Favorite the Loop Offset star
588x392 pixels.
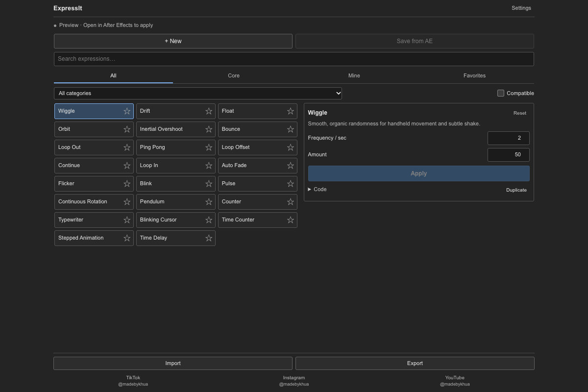pyautogui.click(x=291, y=147)
